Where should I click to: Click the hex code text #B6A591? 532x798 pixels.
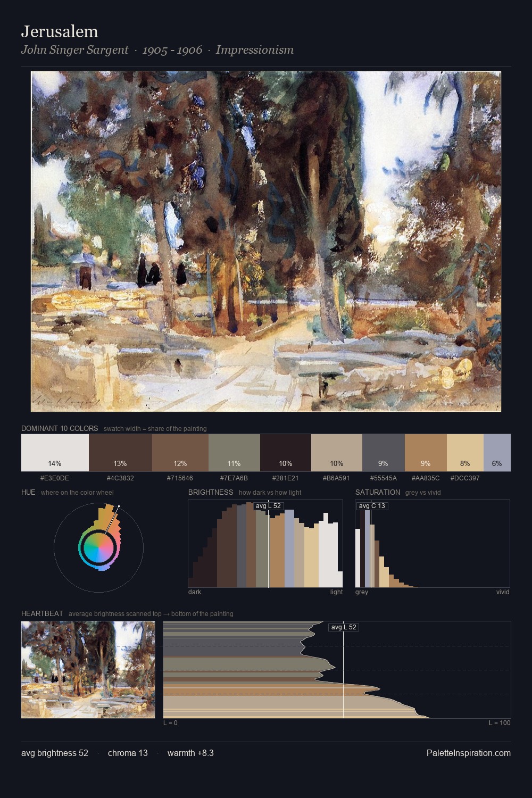tap(337, 478)
